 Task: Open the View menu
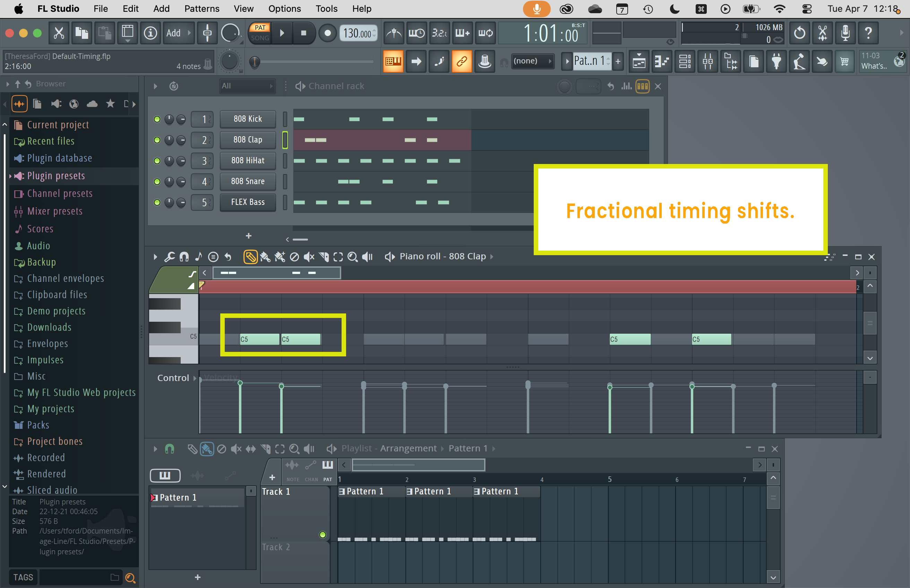[x=243, y=9]
